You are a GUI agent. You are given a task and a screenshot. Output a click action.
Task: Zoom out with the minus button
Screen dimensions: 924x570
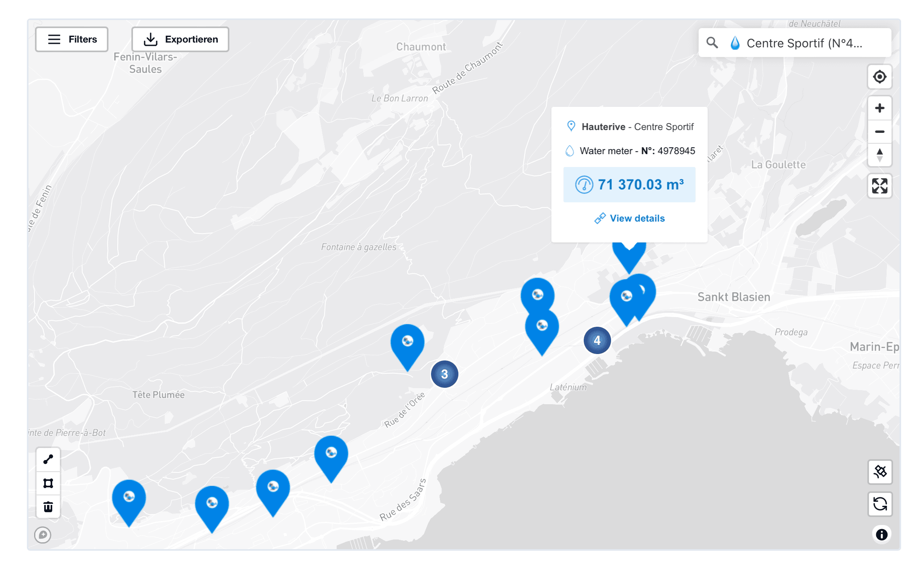pos(879,132)
